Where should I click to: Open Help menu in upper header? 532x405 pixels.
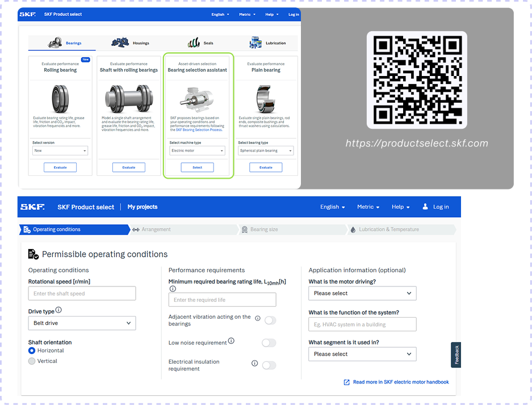pos(272,14)
